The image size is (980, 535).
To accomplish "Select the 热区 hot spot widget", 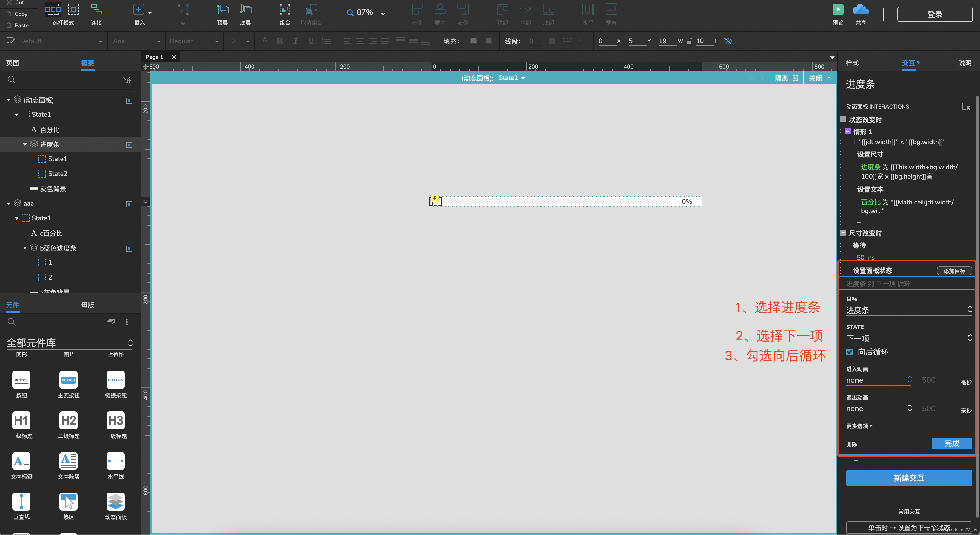I will pyautogui.click(x=69, y=502).
